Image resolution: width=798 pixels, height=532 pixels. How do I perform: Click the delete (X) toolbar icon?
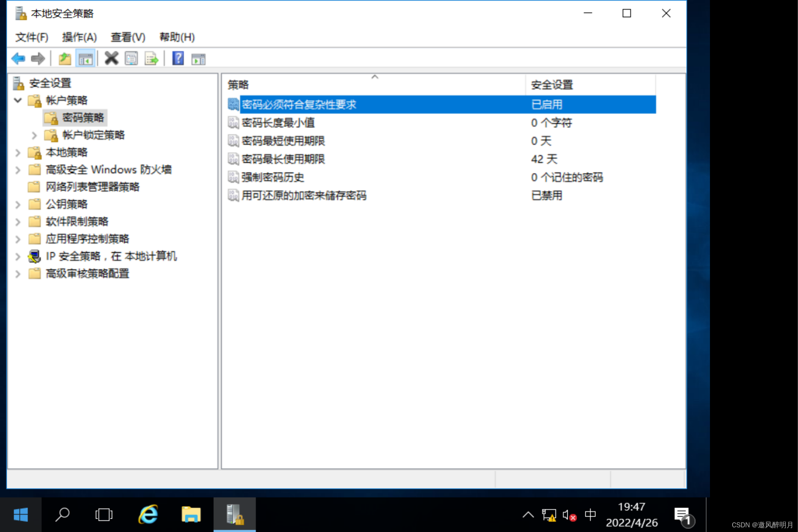coord(111,58)
